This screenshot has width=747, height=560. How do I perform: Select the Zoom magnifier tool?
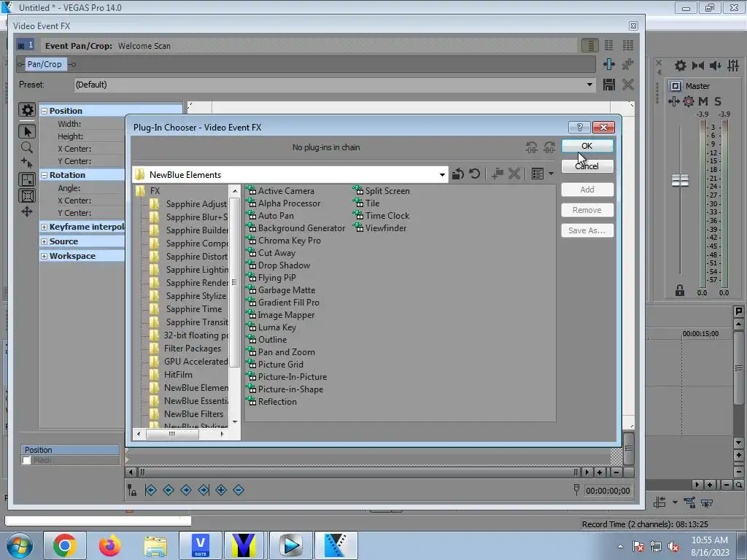click(x=27, y=147)
